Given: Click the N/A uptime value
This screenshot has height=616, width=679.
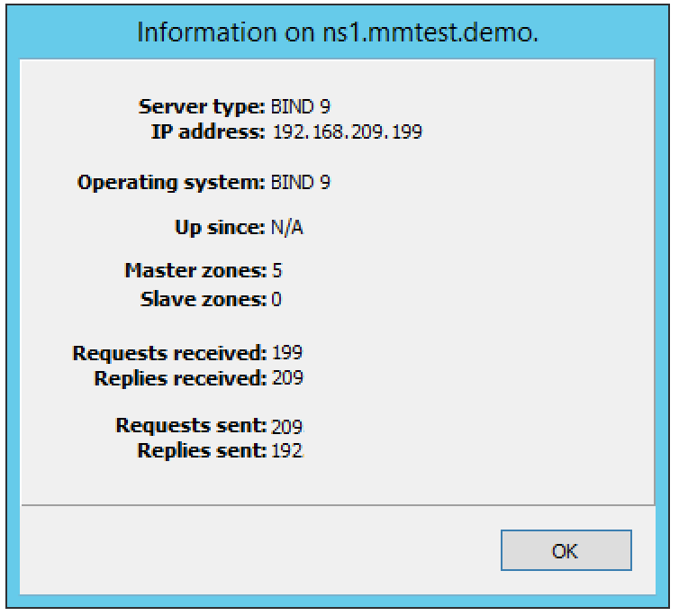Looking at the screenshot, I should [287, 228].
